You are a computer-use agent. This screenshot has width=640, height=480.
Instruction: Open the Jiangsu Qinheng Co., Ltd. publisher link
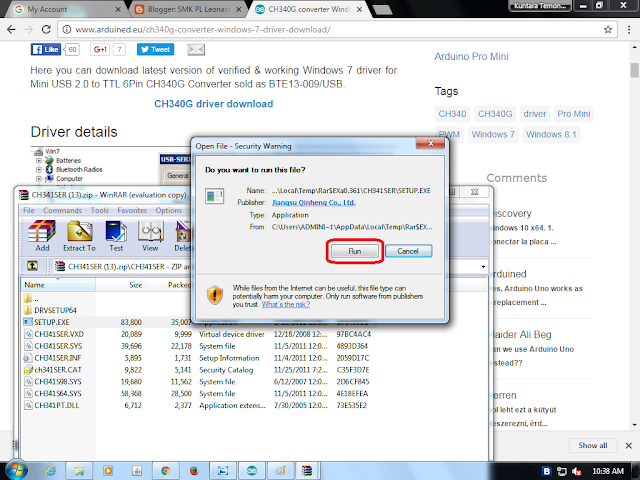tap(313, 202)
